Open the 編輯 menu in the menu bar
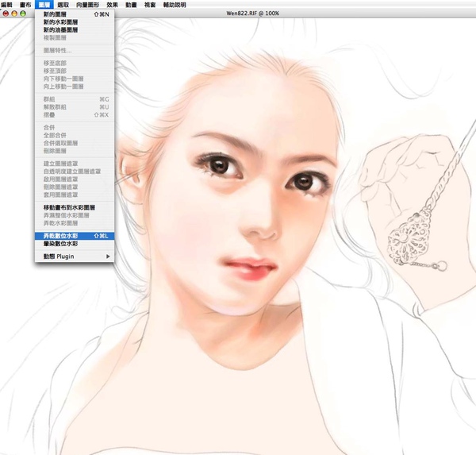The width and height of the screenshot is (476, 455). [x=6, y=5]
